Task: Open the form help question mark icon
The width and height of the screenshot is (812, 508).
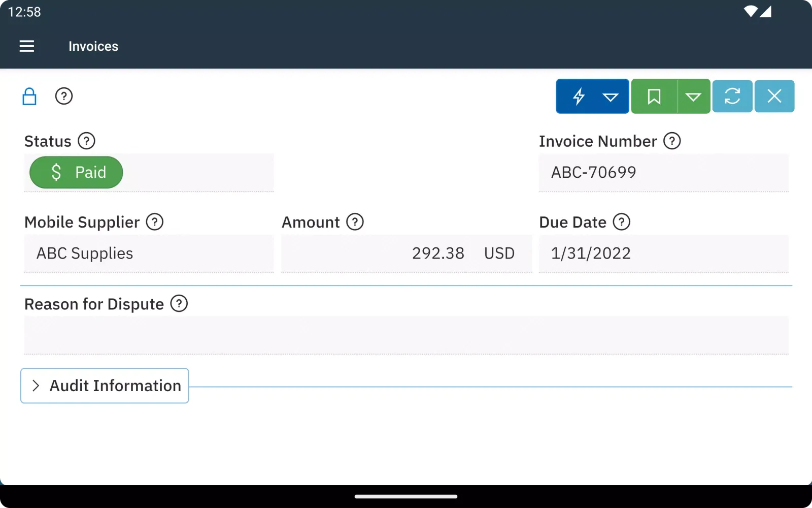Action: click(x=64, y=96)
